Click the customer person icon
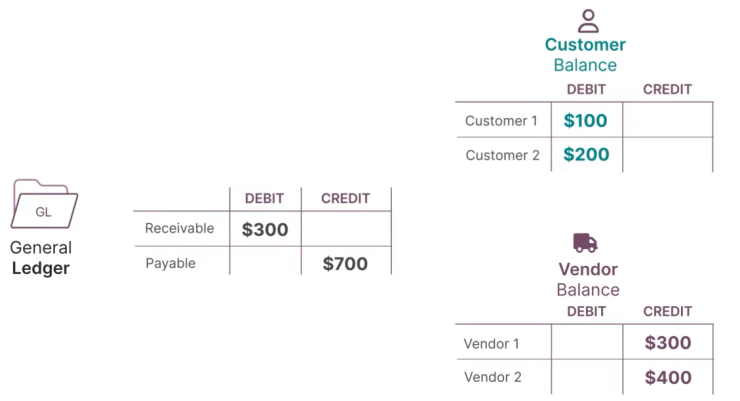 point(588,21)
